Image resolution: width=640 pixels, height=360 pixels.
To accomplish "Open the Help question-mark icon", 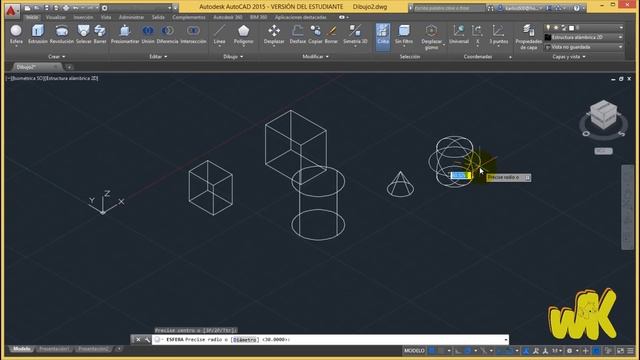I will (576, 8).
